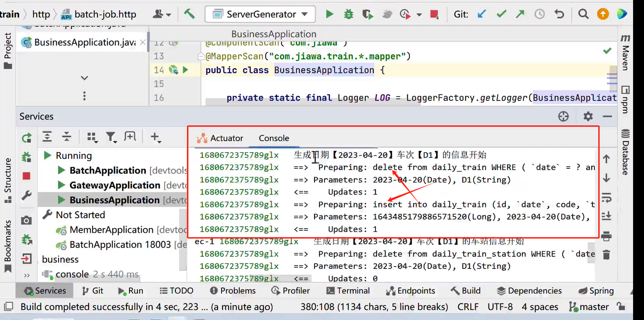Click Expand All in Services toolbar
The height and width of the screenshot is (320, 644).
47,137
